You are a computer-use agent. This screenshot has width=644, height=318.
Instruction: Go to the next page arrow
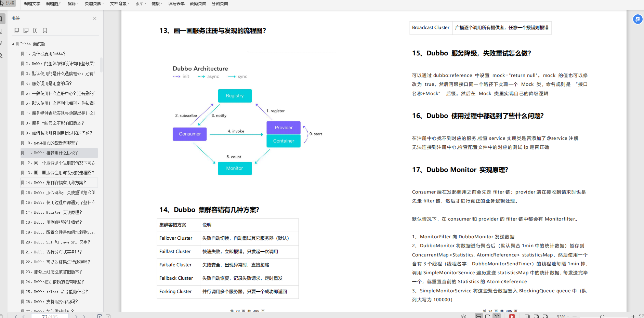pos(76,316)
